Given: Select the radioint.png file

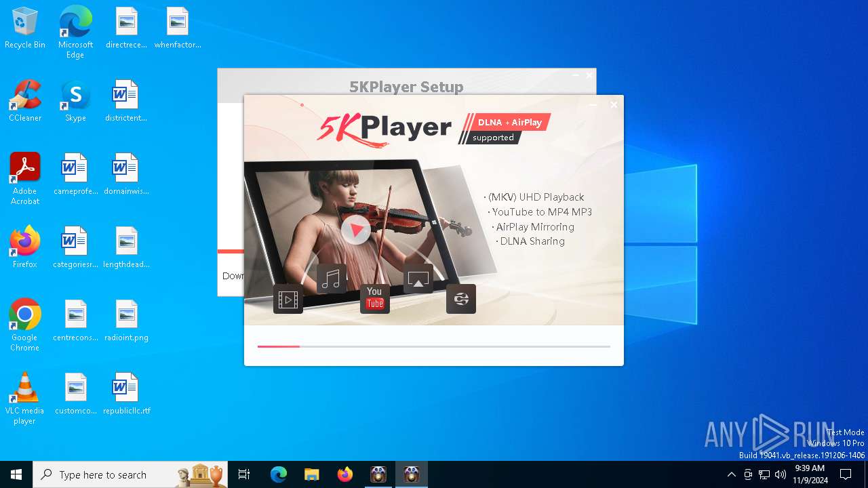Looking at the screenshot, I should tap(126, 321).
